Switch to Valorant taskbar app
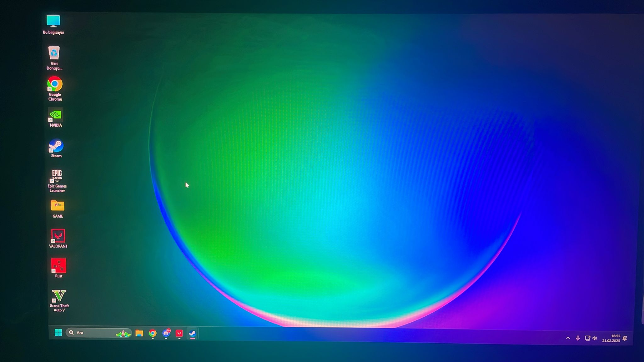 pos(179,333)
